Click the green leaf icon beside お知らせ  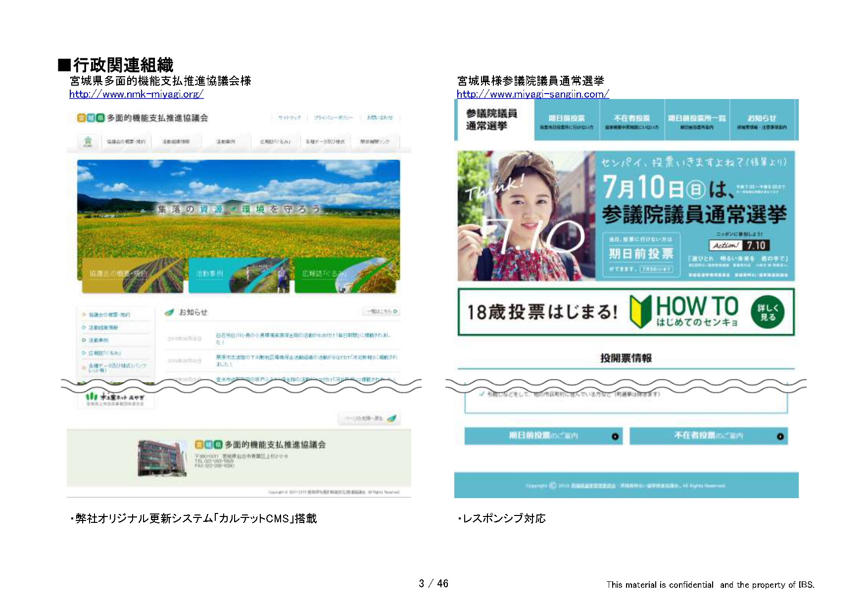[x=170, y=312]
